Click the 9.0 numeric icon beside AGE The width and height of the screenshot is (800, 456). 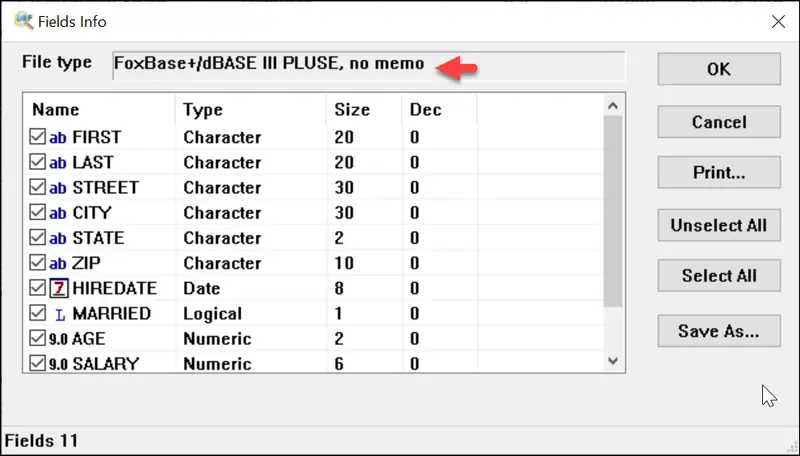[58, 339]
